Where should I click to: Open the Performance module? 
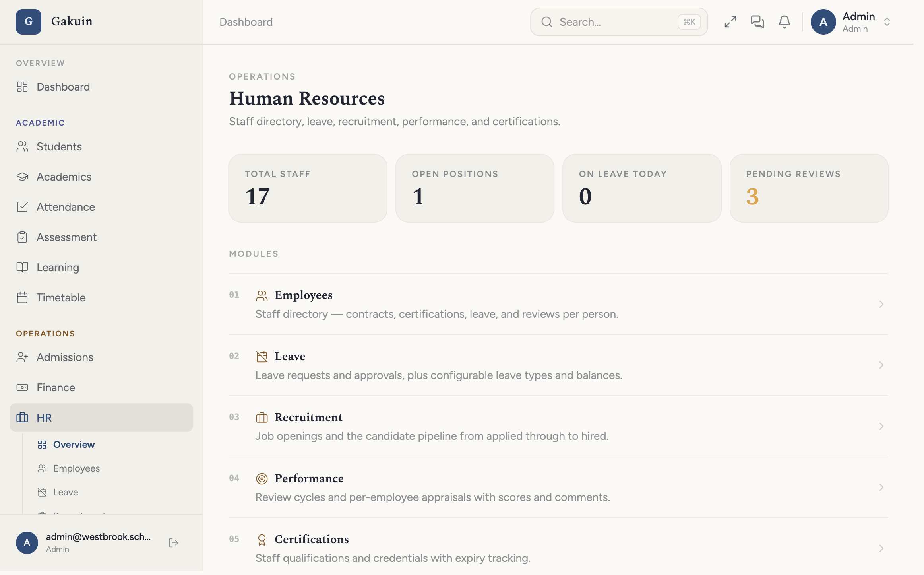558,488
